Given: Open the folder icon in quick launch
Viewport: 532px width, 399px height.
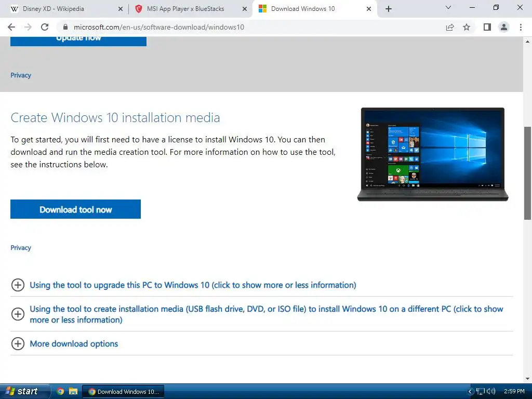Looking at the screenshot, I should click(x=73, y=392).
